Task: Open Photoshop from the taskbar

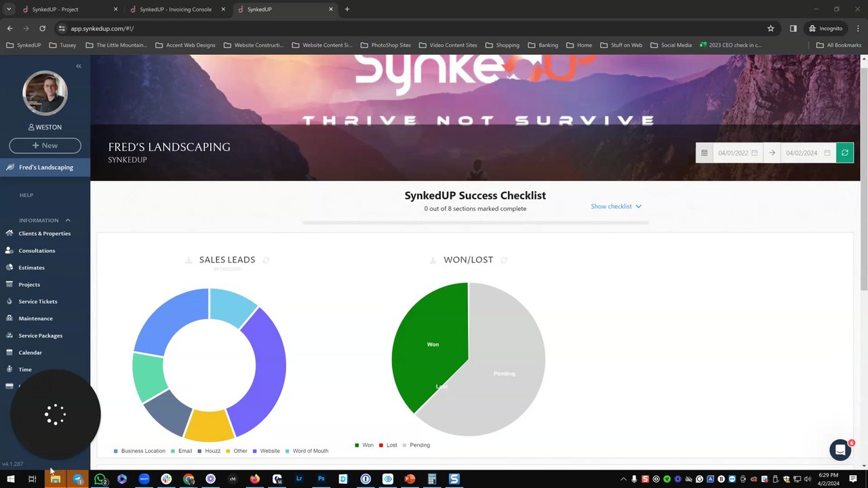Action: [x=321, y=479]
